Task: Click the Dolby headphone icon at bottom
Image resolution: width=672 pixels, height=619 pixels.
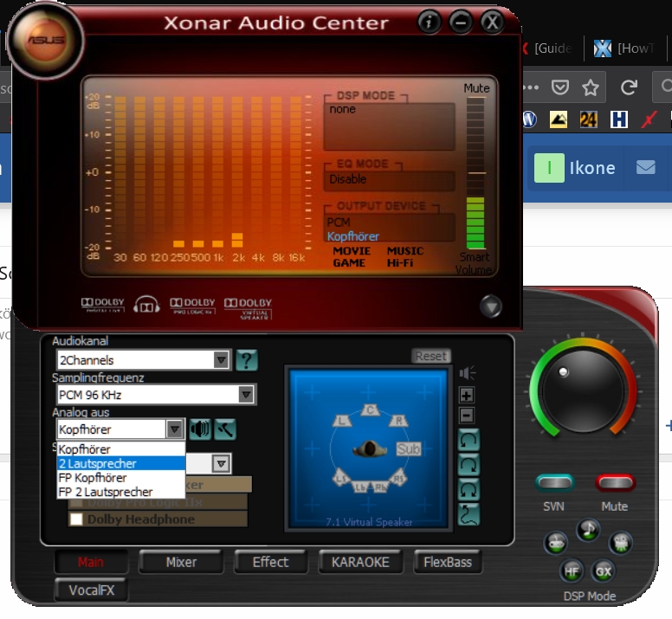Action: point(146,304)
